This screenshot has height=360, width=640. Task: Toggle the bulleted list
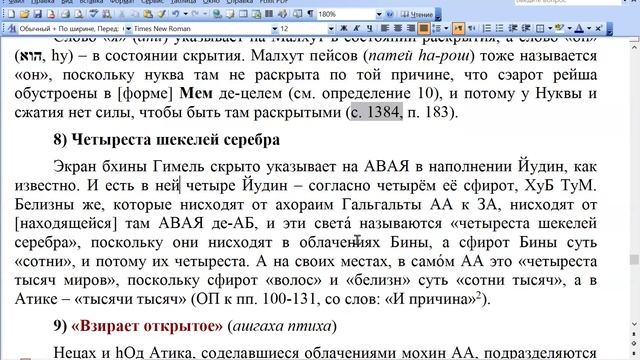(x=500, y=29)
